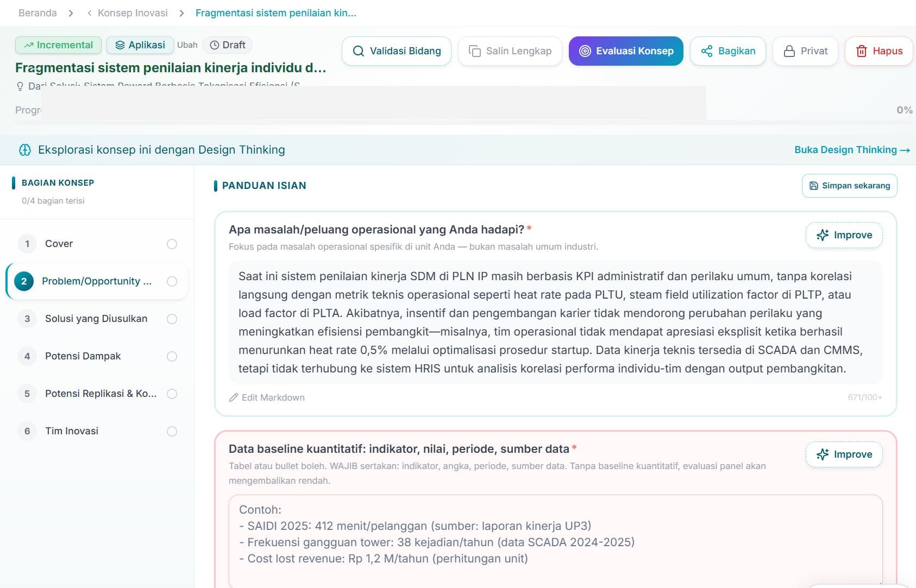Click the Aplikasi badge
The image size is (916, 588).
point(140,45)
